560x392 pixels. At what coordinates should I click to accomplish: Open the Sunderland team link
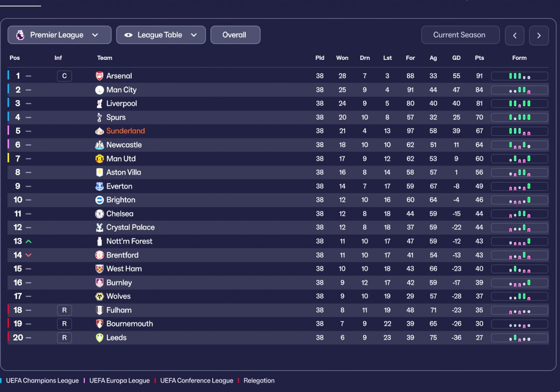coord(126,131)
